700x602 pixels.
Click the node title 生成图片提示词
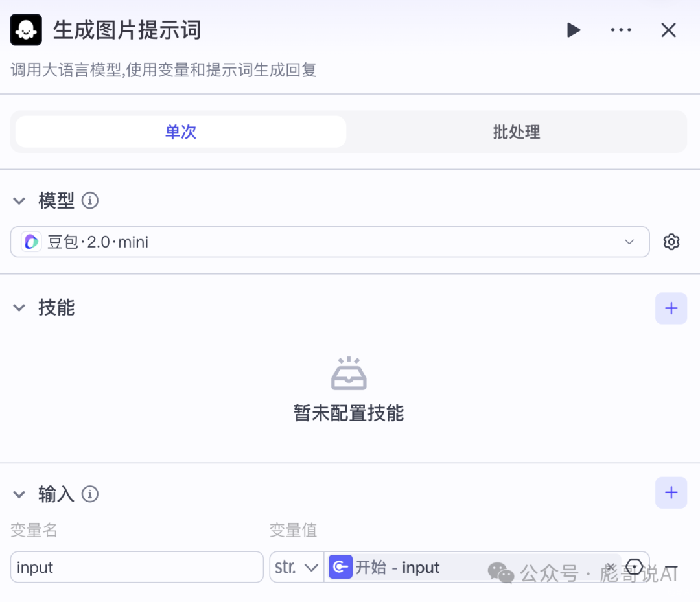point(127,30)
